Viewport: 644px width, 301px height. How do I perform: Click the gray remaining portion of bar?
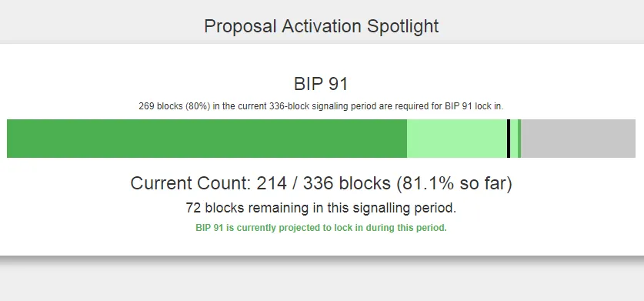pyautogui.click(x=579, y=139)
